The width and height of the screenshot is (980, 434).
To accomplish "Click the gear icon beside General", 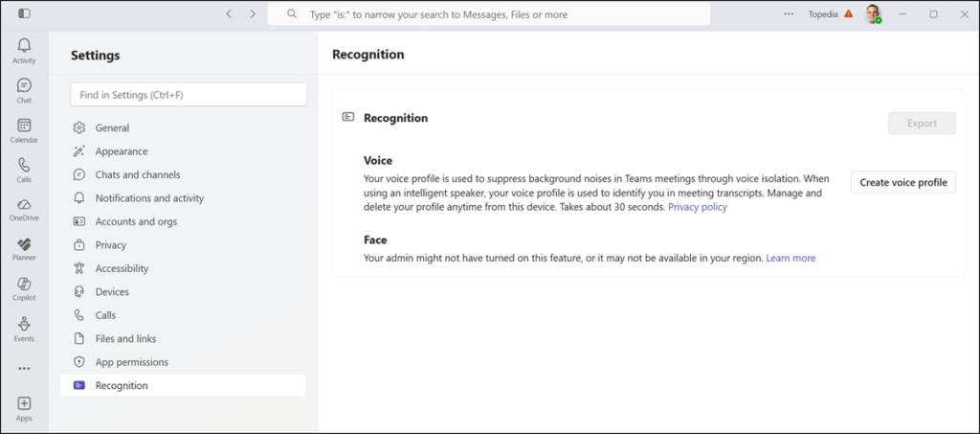I will coord(78,127).
